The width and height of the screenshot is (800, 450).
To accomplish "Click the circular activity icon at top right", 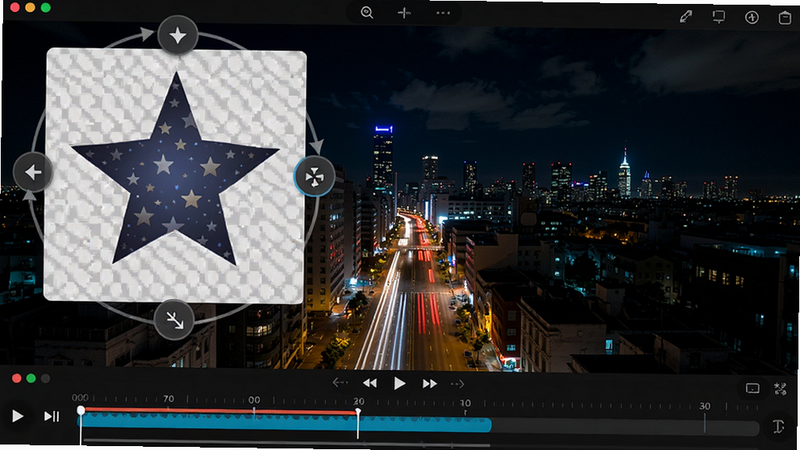I will pos(752,17).
